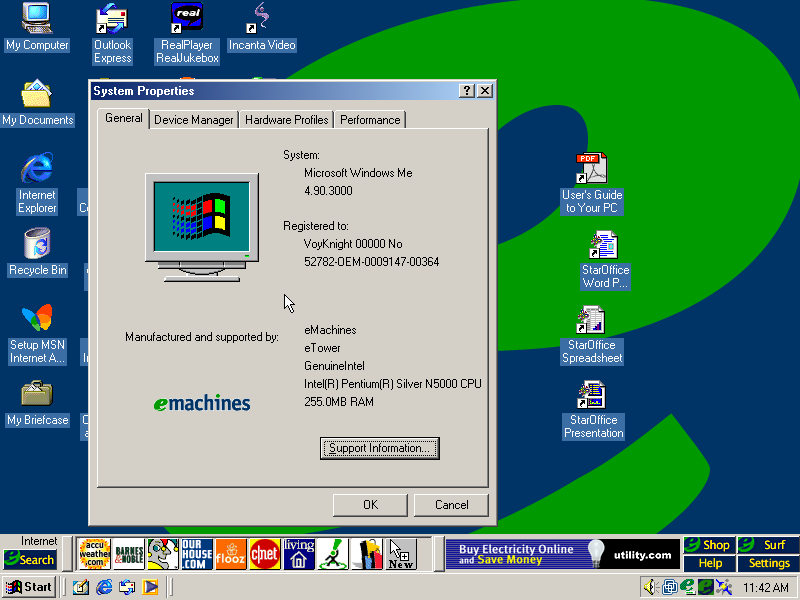
Task: Open User's Guide to Your PC
Action: [591, 170]
